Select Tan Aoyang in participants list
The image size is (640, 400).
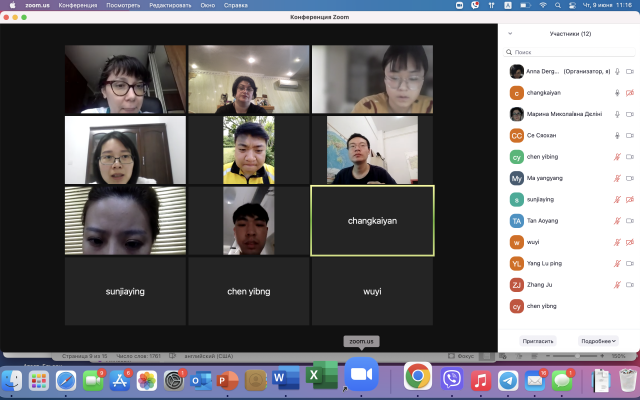pos(569,221)
